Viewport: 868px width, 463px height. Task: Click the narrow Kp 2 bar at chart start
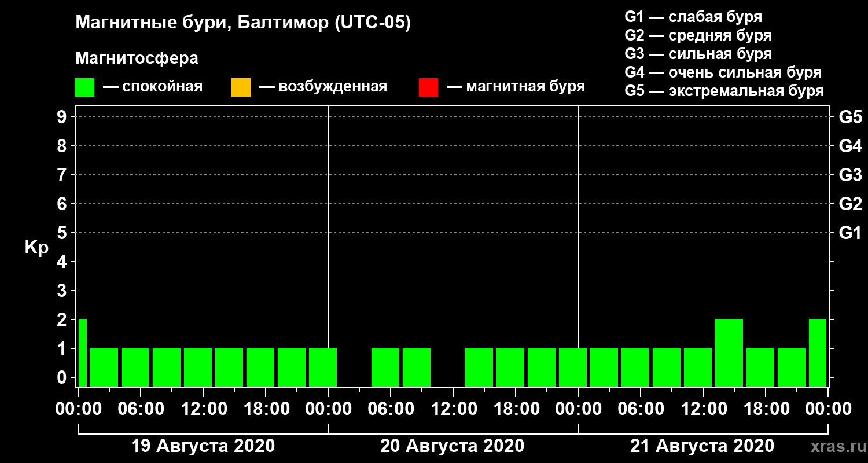click(83, 352)
